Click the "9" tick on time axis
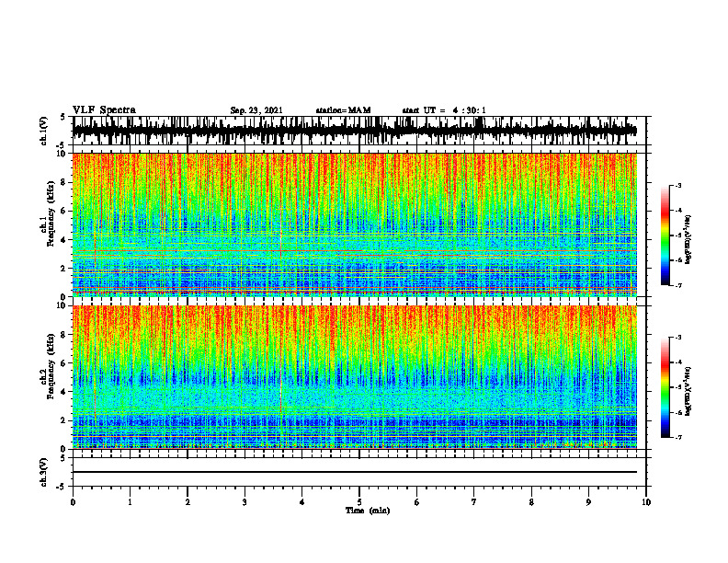This screenshot has width=728, height=563. tap(588, 502)
